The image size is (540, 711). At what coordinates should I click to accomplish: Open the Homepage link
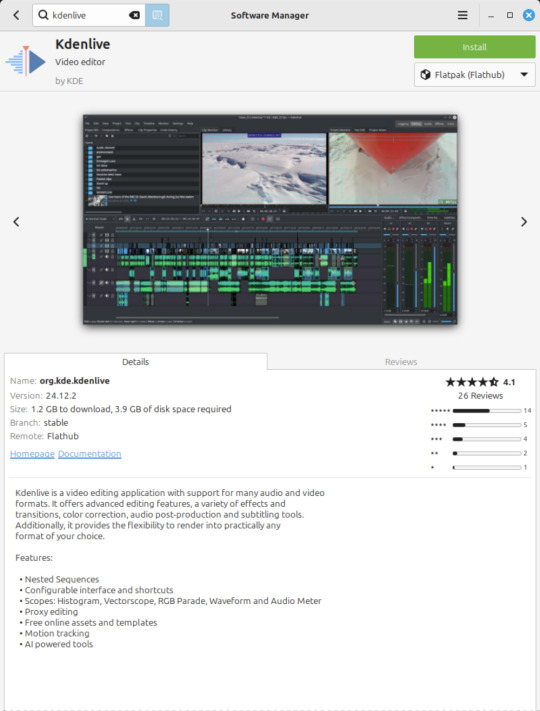32,454
